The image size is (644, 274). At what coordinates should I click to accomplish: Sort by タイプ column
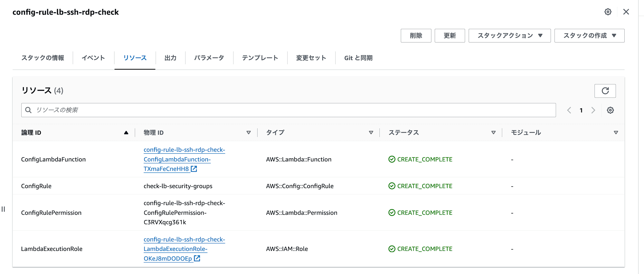point(371,133)
